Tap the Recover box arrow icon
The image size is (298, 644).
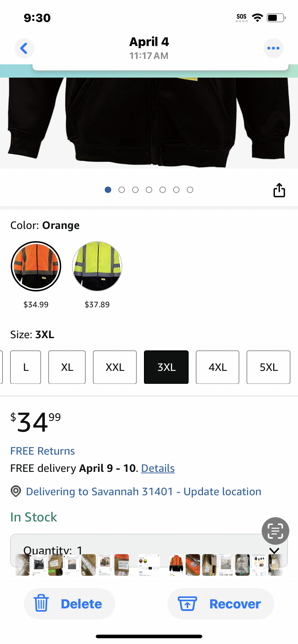click(188, 603)
